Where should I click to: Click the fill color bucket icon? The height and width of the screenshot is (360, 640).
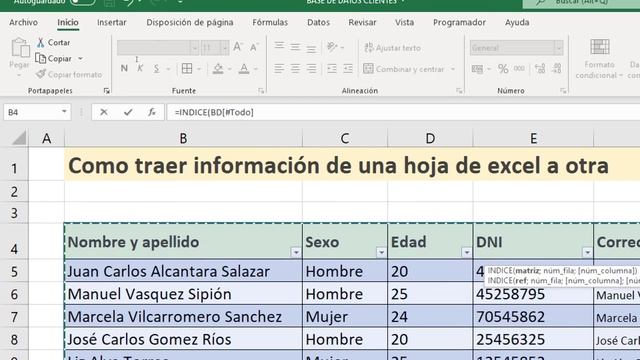[x=218, y=69]
